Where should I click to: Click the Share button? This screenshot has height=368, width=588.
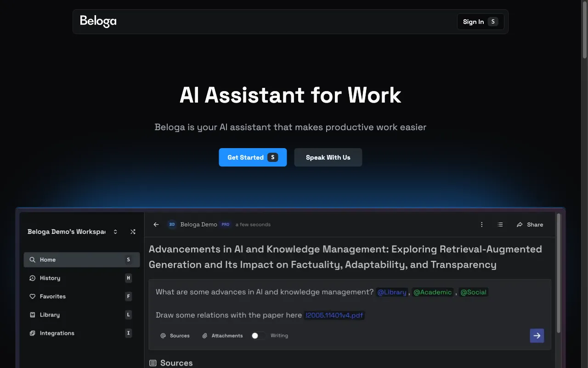[530, 224]
